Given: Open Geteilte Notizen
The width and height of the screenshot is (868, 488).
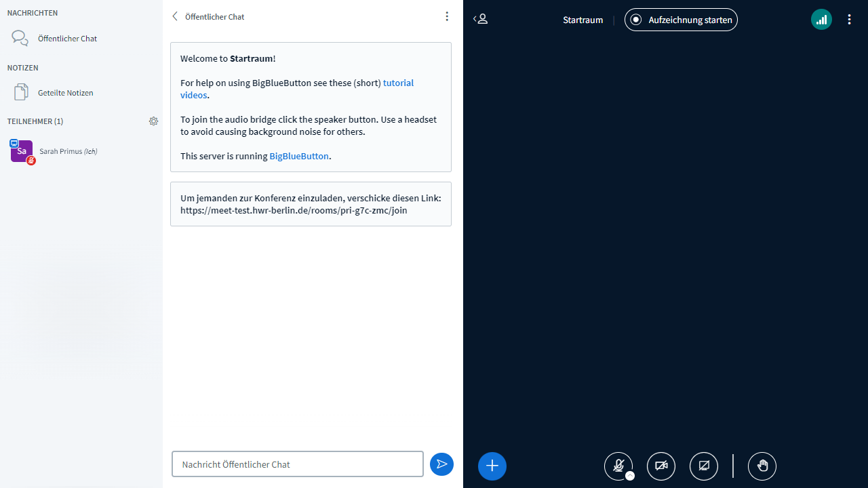Looking at the screenshot, I should (65, 93).
